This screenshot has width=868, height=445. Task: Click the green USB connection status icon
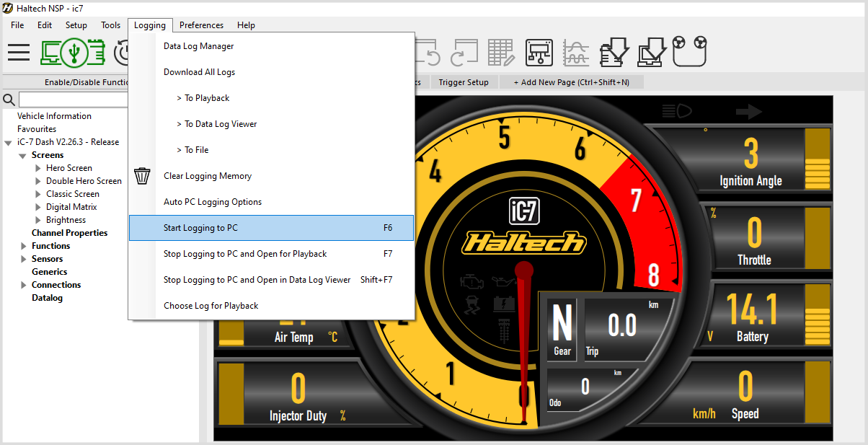coord(72,52)
